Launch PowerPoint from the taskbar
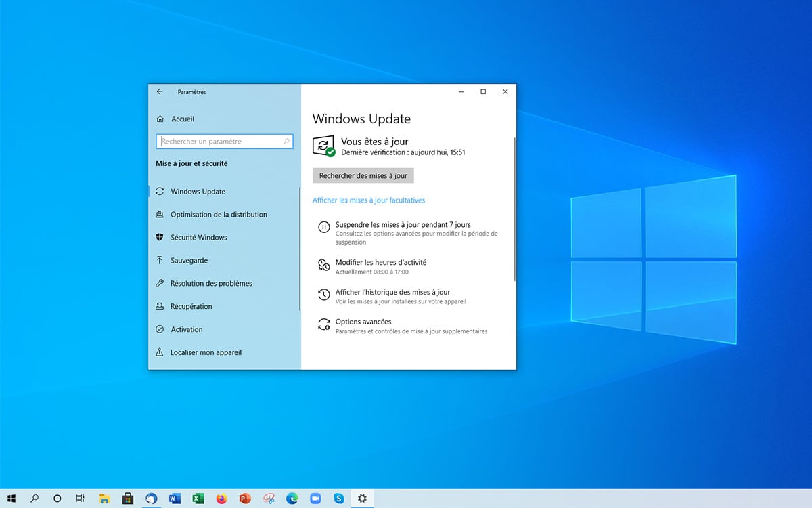The height and width of the screenshot is (508, 812). 245,499
